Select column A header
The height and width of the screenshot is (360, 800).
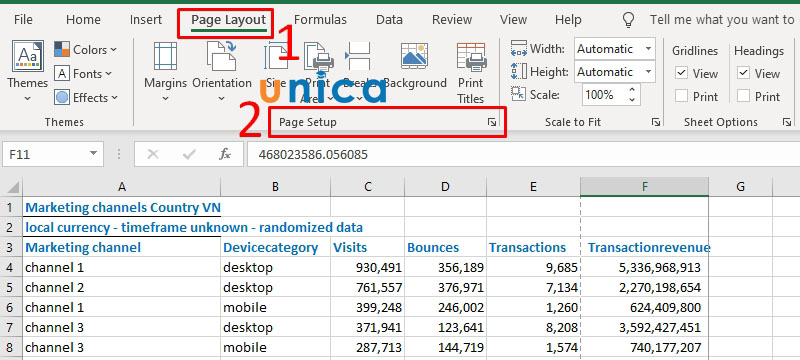(121, 187)
